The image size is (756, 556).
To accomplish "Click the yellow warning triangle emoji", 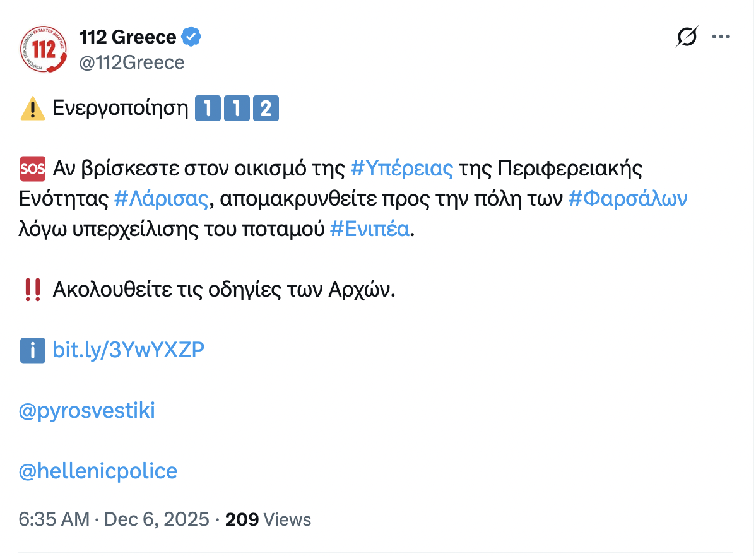I will pos(33,109).
